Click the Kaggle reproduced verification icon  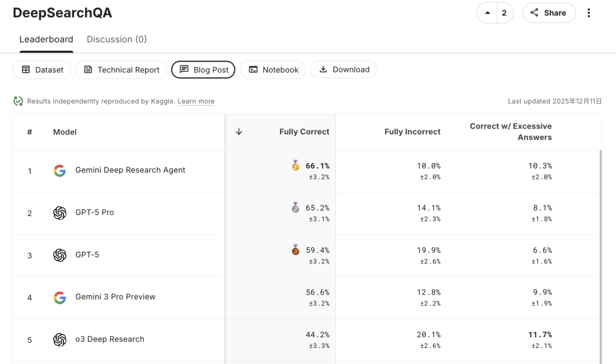(18, 101)
